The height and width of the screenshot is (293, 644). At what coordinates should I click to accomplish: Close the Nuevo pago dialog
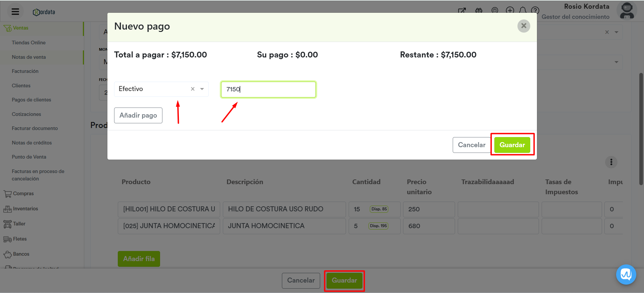(x=524, y=26)
